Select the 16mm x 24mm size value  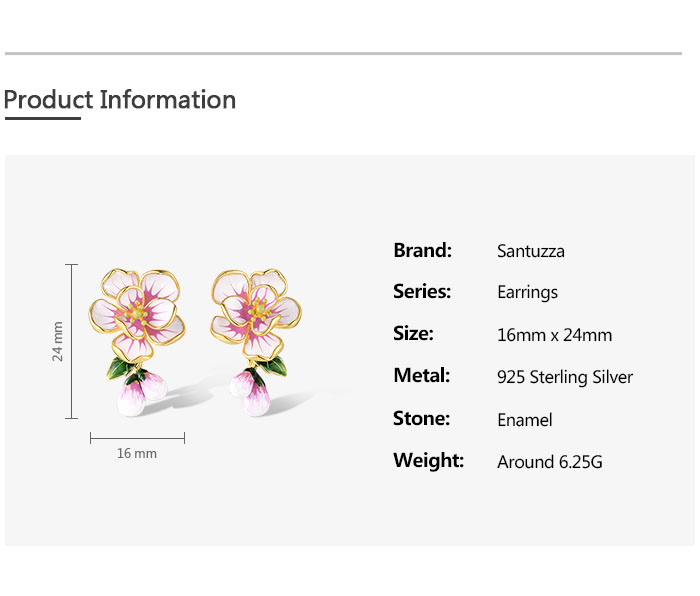[x=554, y=335]
